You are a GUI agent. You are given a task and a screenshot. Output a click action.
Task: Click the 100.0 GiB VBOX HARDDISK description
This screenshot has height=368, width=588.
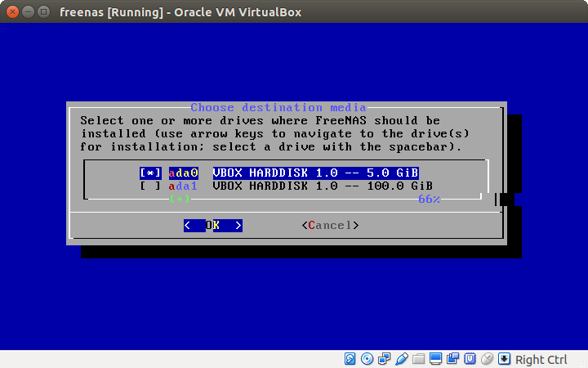click(x=323, y=186)
